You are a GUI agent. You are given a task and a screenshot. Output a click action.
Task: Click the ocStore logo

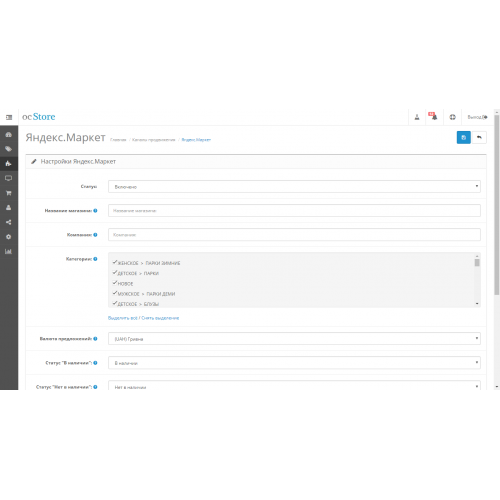coord(39,117)
